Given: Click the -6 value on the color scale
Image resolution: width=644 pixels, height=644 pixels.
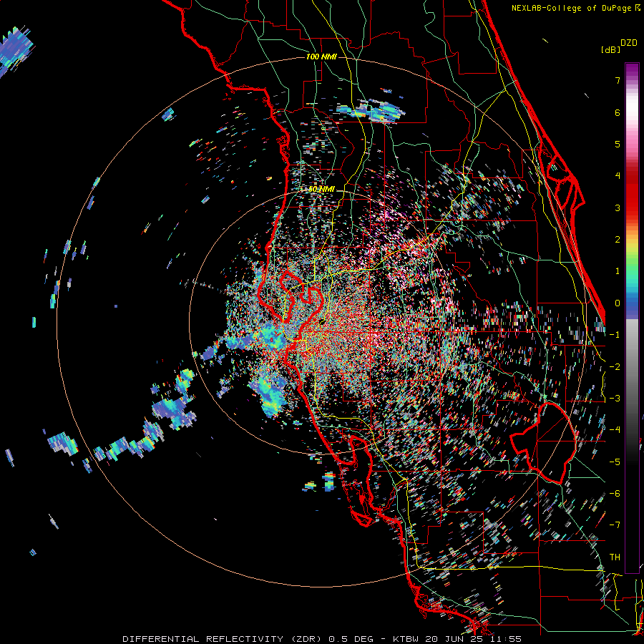Looking at the screenshot, I should point(615,494).
